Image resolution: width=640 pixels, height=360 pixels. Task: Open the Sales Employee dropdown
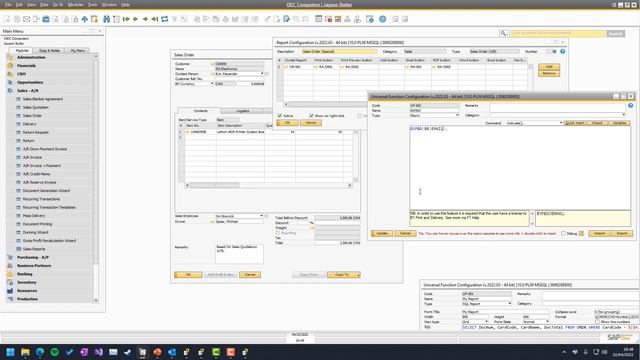click(x=261, y=216)
